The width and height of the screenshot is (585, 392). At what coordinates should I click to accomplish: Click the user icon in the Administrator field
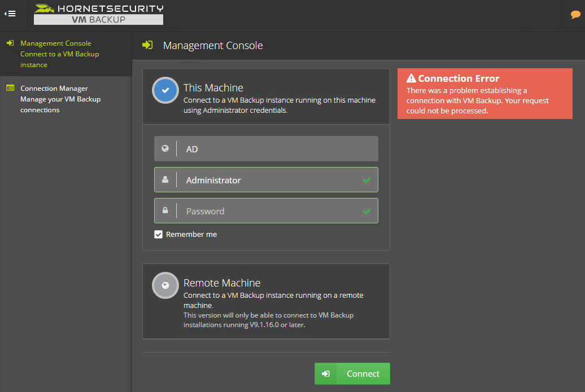[165, 179]
